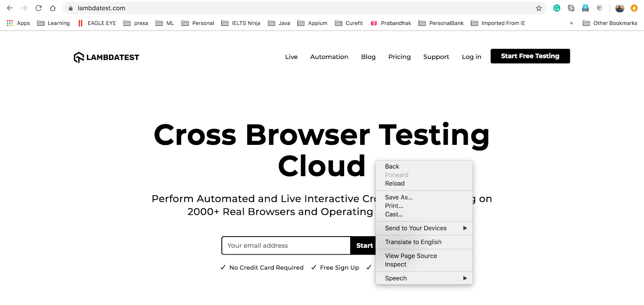The width and height of the screenshot is (644, 305).
Task: Reload the page using the toolbar icon
Action: 39,8
